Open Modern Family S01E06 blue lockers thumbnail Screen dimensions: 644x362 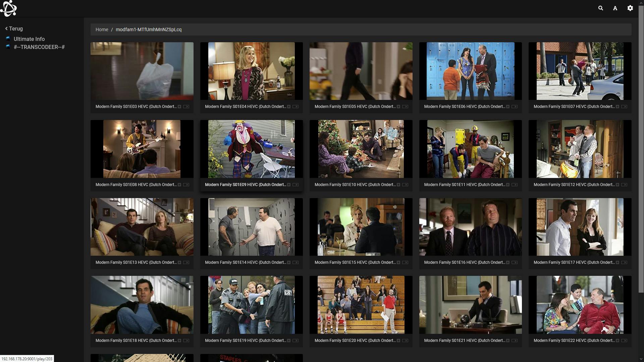470,71
